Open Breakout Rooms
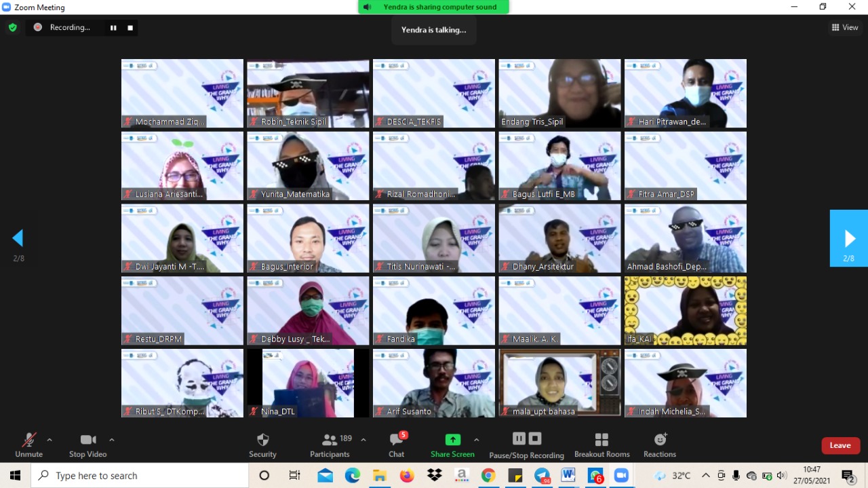The image size is (868, 488). pos(601,445)
